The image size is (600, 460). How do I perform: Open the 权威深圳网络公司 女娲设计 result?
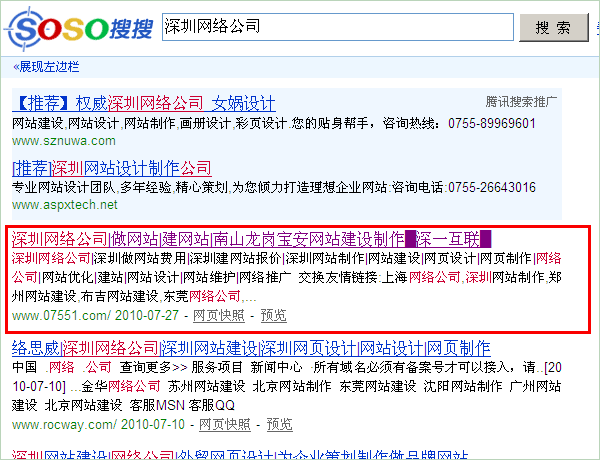[144, 104]
